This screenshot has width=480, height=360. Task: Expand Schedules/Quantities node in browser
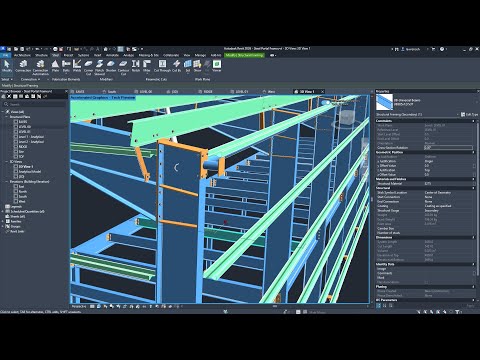click(x=3, y=211)
